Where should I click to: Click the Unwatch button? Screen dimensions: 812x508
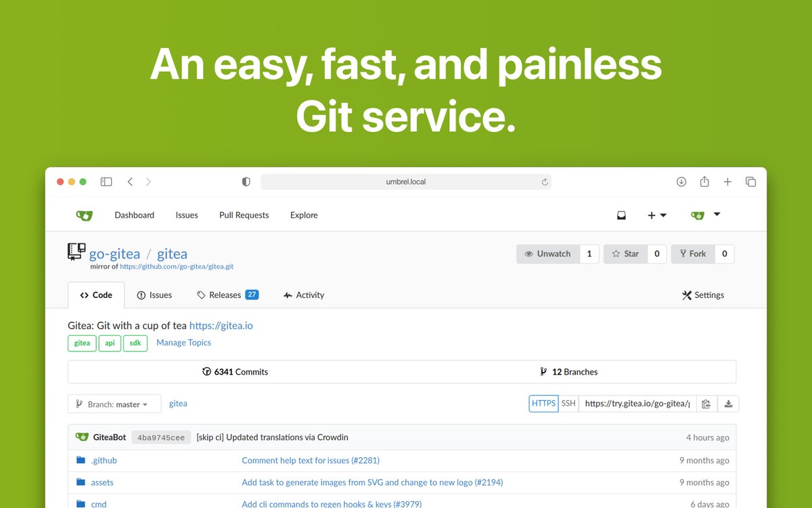[x=548, y=254]
